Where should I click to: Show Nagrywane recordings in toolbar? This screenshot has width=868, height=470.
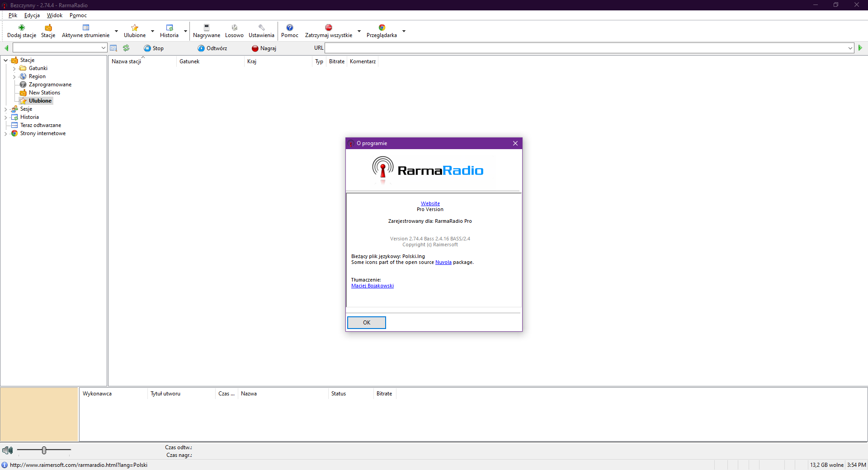207,28
